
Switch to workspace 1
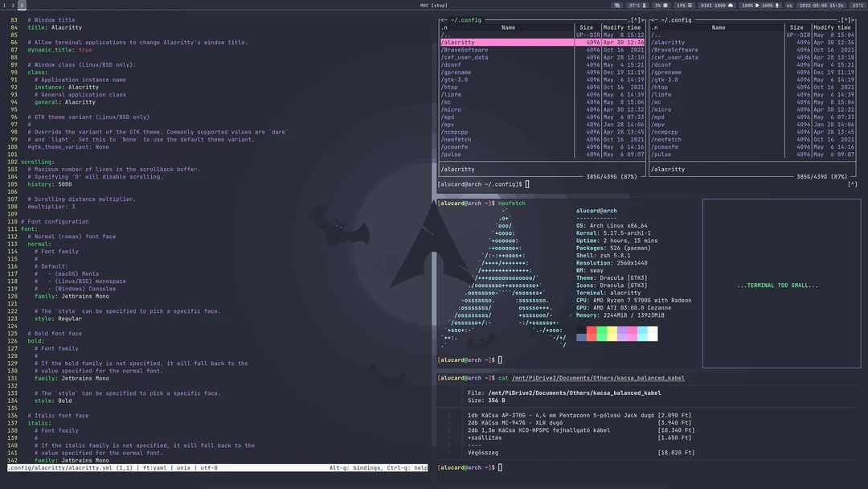pyautogui.click(x=4, y=4)
